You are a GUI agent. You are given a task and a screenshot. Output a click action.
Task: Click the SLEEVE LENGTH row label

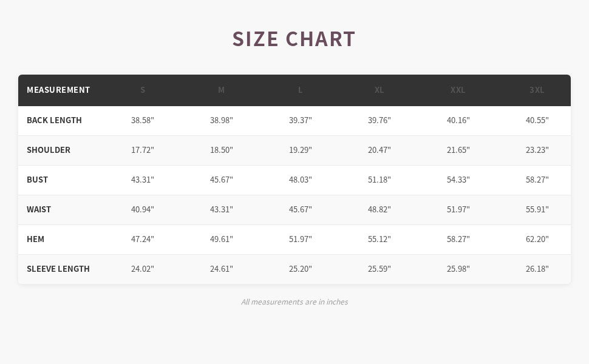pos(58,269)
